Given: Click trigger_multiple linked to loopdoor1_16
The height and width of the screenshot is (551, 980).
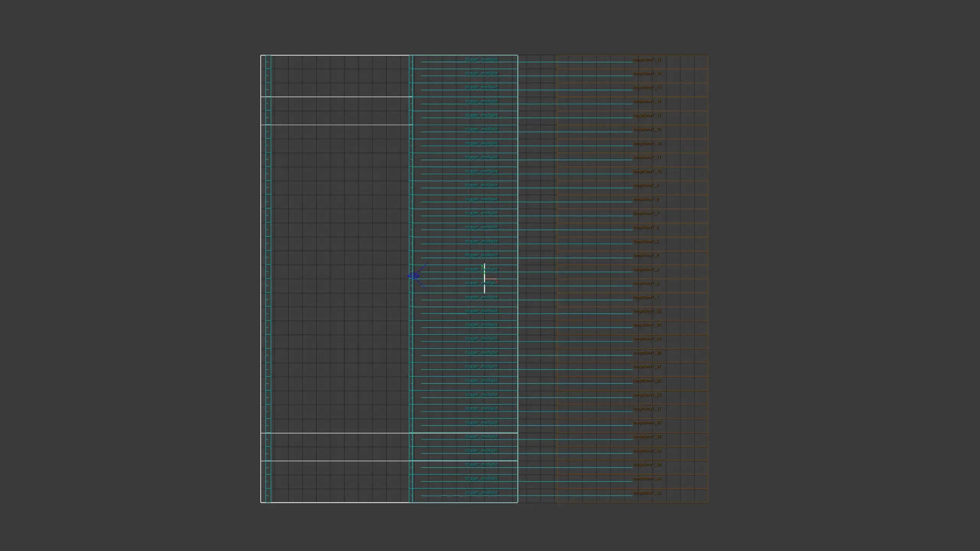Looking at the screenshot, I should coord(481,129).
